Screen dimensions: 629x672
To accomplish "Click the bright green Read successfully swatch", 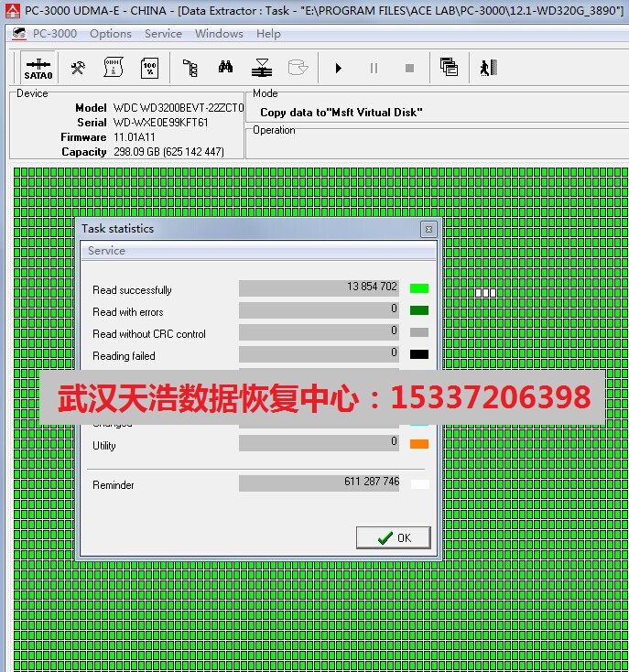I will pos(419,288).
